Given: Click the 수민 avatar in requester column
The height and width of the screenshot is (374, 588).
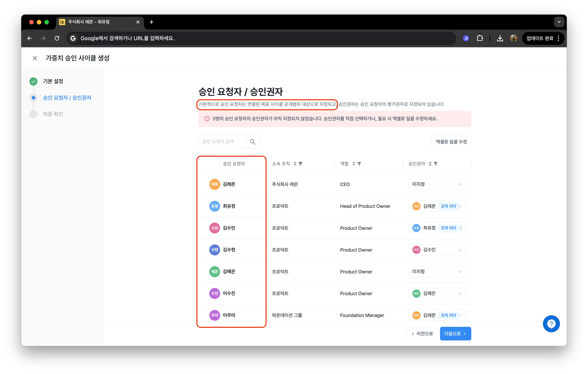Looking at the screenshot, I should [x=214, y=228].
